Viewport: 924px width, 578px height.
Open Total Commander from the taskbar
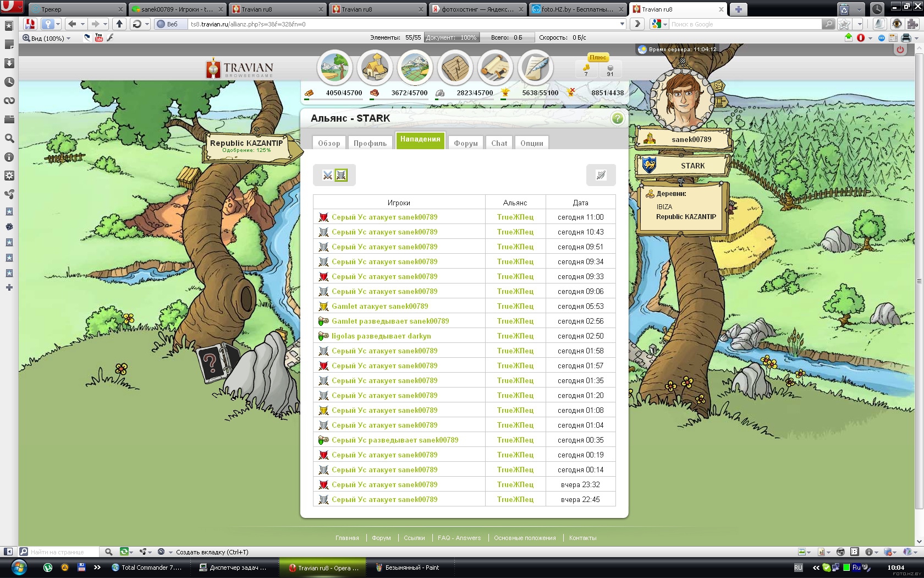[146, 568]
